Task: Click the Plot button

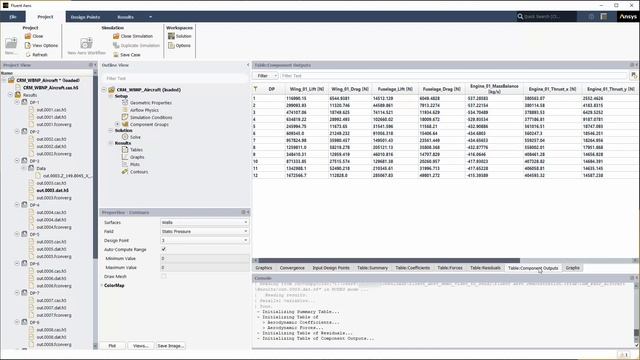Action: click(x=112, y=346)
